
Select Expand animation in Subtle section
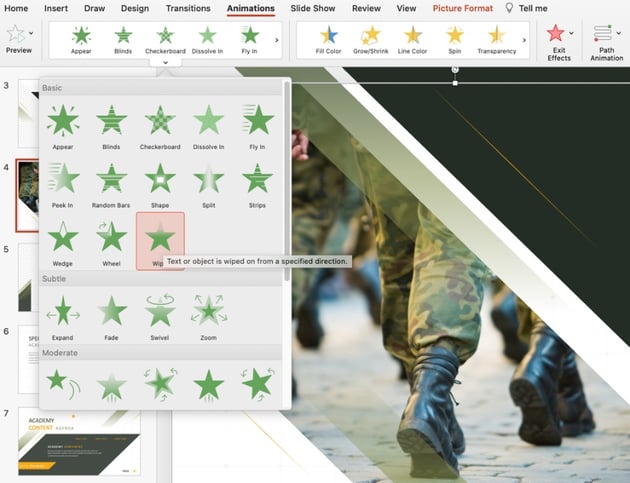point(63,314)
